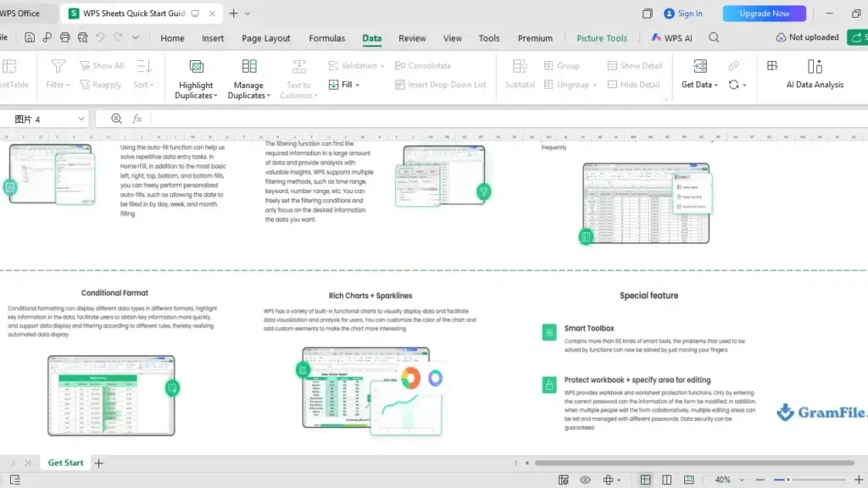
Task: Click the zoom magnifier icon beside the name box
Action: [116, 119]
